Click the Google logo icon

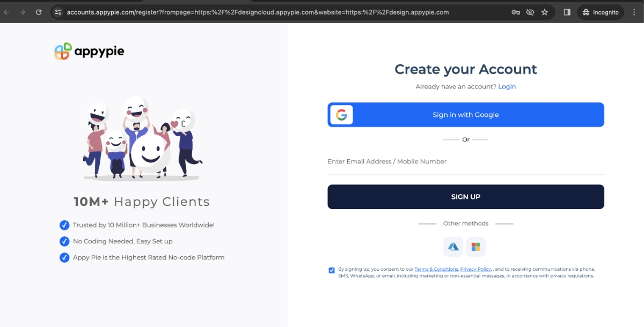(341, 115)
